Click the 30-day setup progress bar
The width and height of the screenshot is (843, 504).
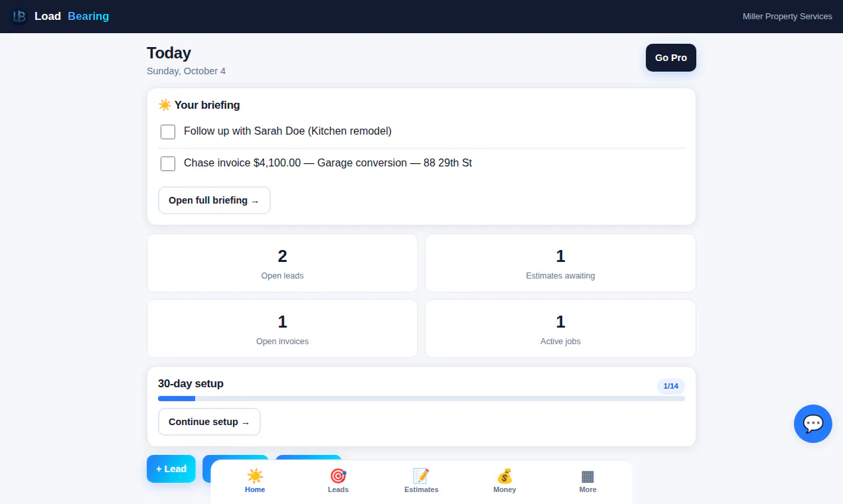point(421,399)
